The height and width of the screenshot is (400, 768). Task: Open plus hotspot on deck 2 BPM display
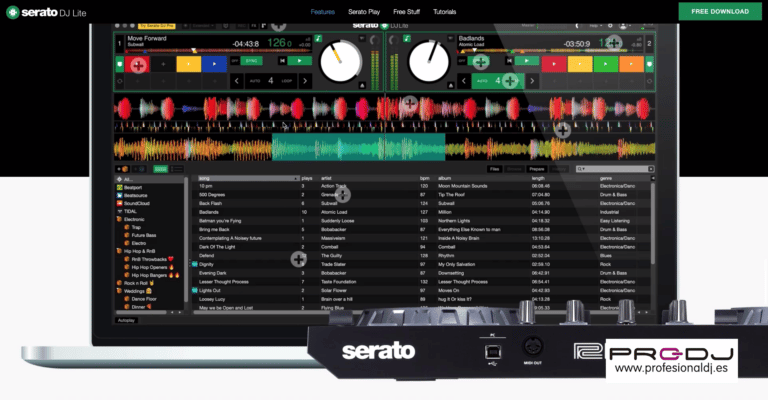614,43
